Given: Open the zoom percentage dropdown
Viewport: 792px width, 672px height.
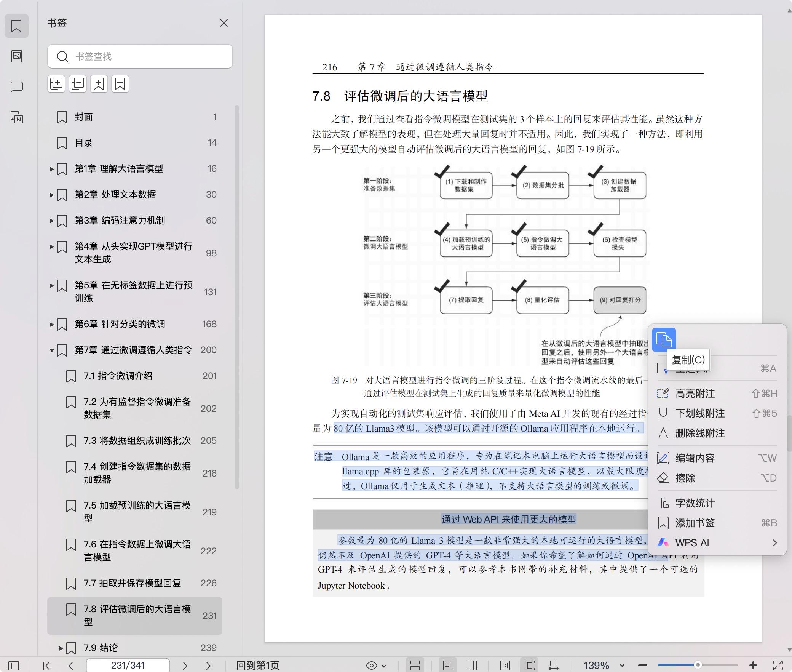Looking at the screenshot, I should (622, 666).
